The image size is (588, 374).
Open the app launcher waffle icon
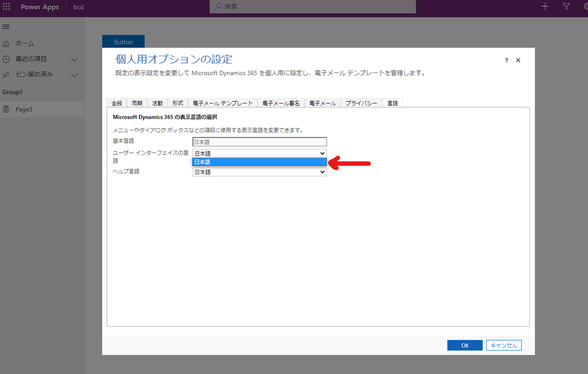[6, 6]
